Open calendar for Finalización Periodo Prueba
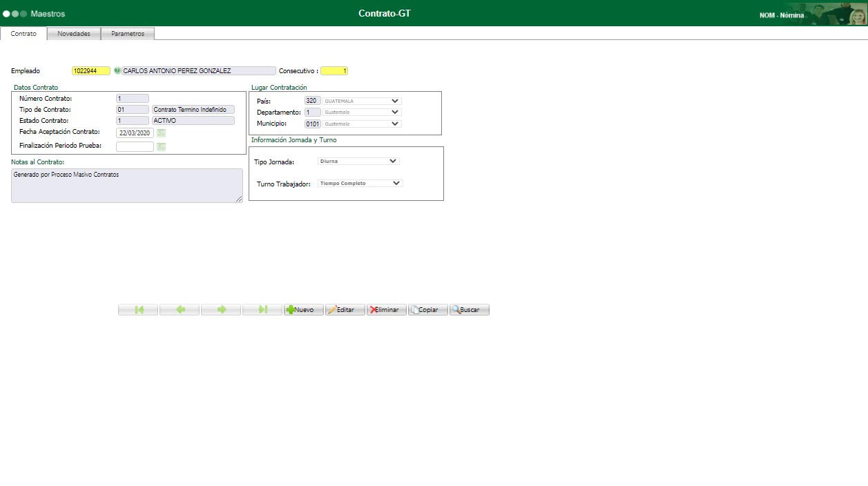Viewport: 868px width, 486px height. pos(162,146)
